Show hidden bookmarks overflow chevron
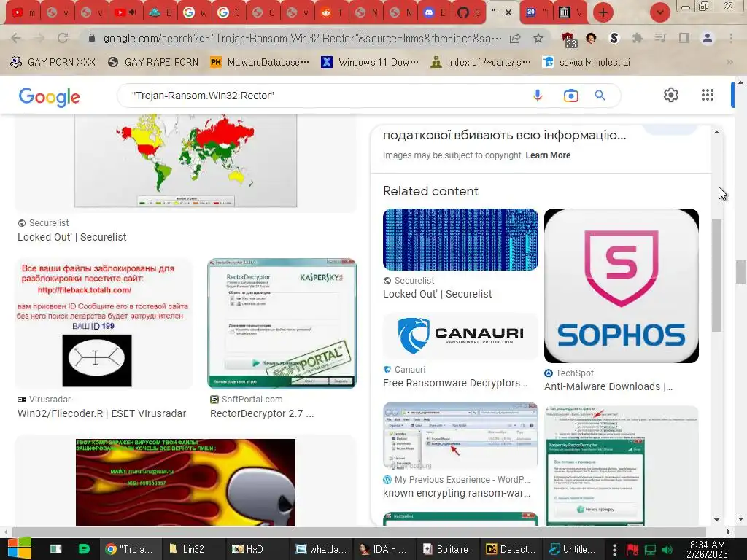This screenshot has height=560, width=747. [x=729, y=62]
